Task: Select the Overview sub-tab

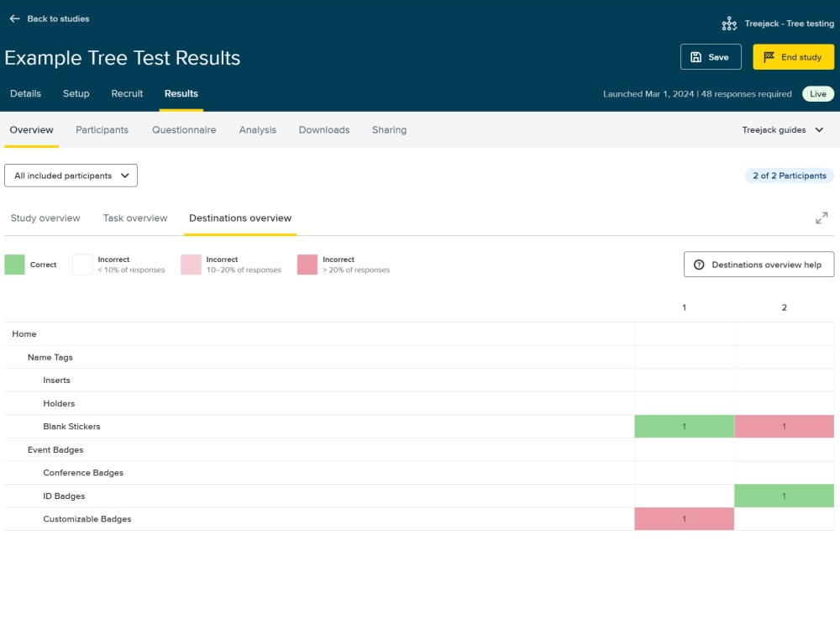Action: point(32,129)
